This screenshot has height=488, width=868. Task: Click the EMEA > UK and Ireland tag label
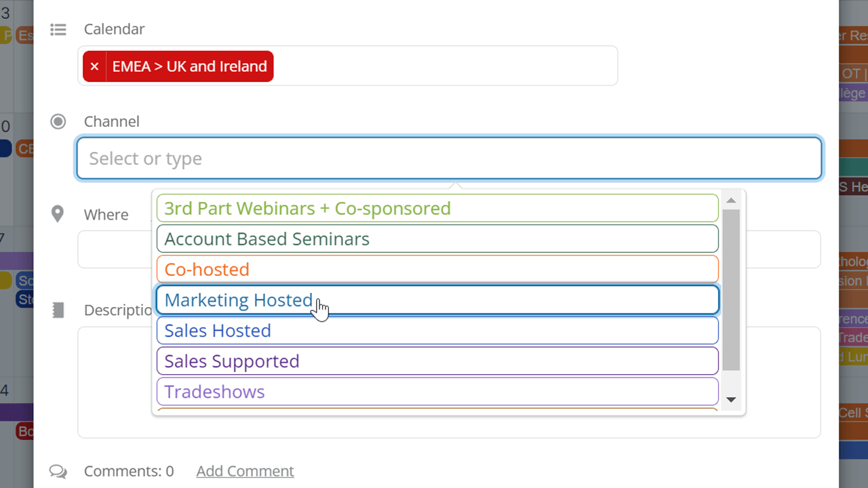pyautogui.click(x=190, y=66)
